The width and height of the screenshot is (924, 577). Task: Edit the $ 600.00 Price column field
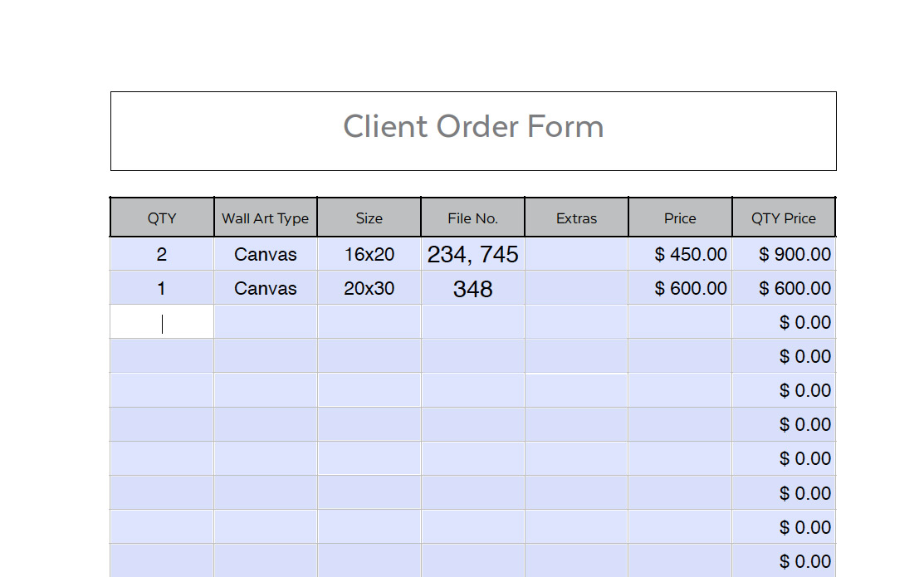pos(680,288)
